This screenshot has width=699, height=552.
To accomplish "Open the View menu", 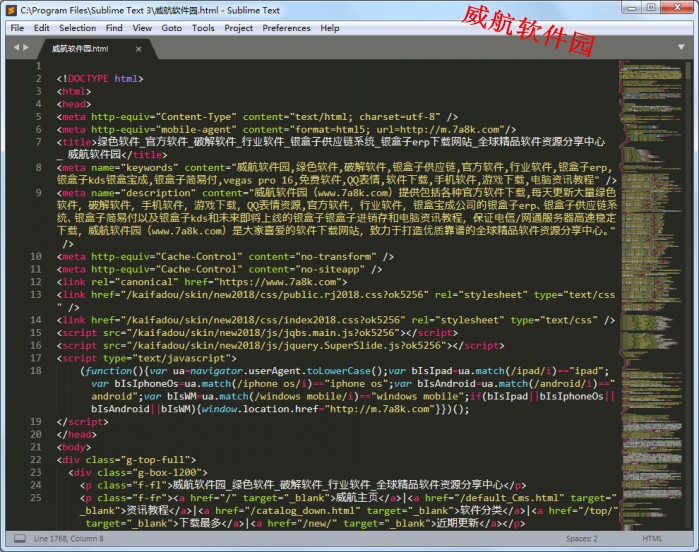I will point(142,28).
